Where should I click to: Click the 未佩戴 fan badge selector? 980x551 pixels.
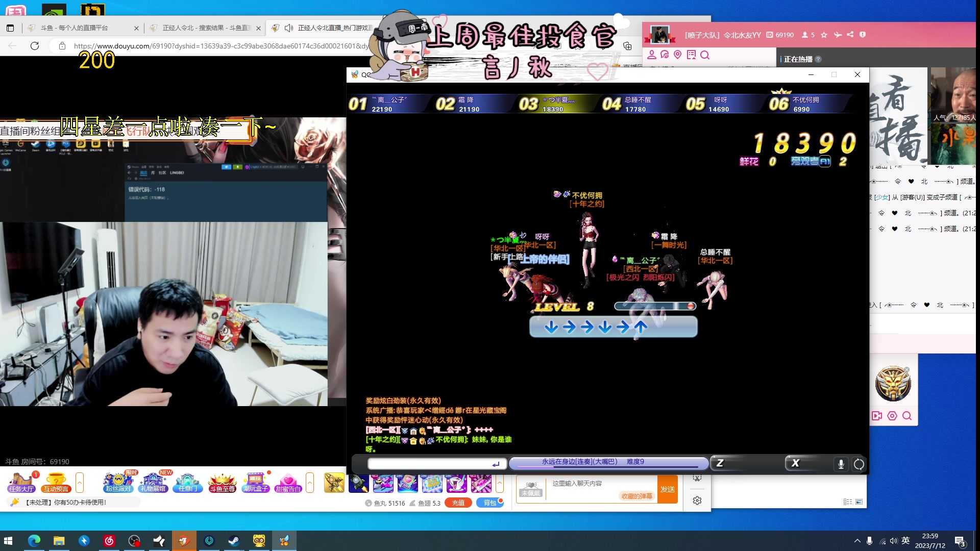[531, 489]
